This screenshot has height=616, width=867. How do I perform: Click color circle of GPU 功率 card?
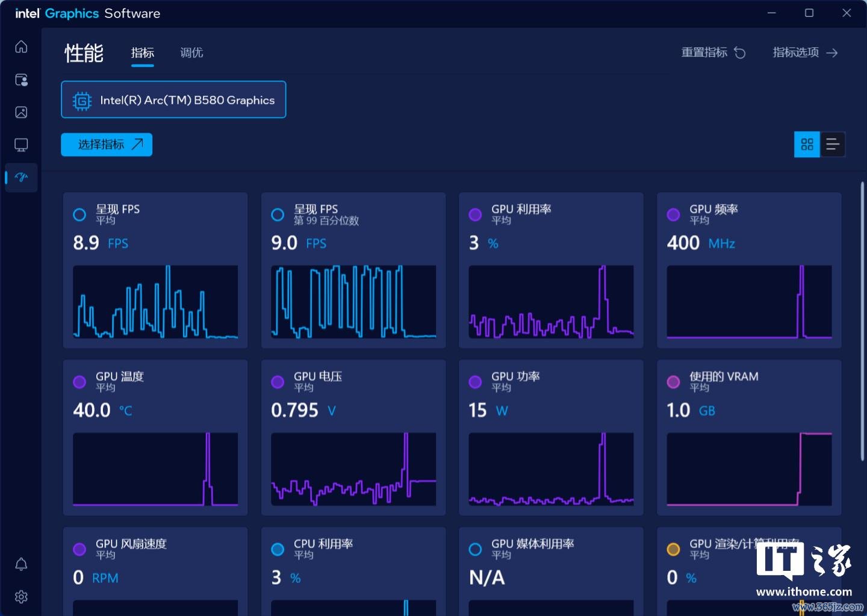(x=475, y=382)
